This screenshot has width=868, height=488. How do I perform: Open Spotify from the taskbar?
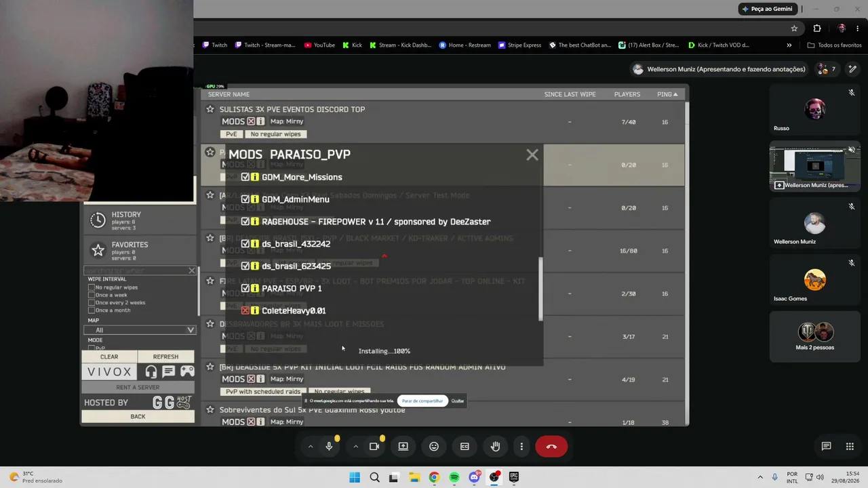pos(454,477)
